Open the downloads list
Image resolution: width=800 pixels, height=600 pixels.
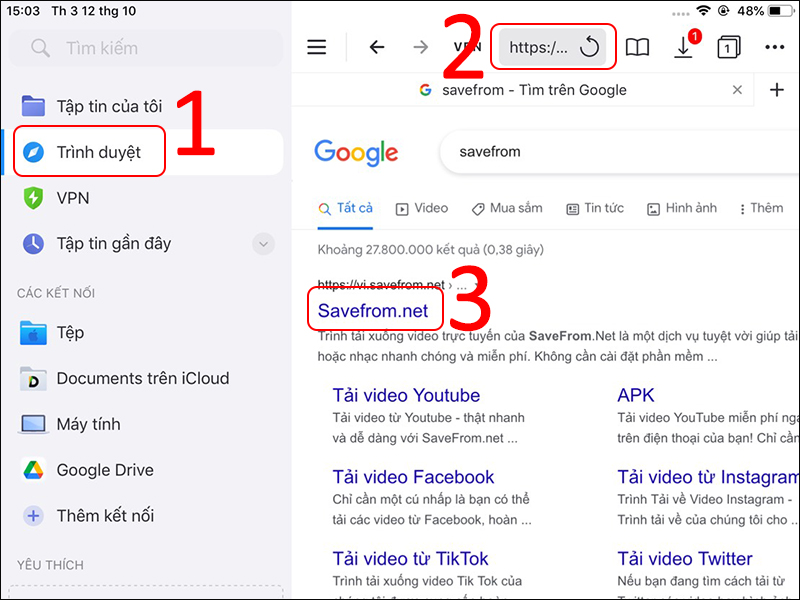click(x=684, y=47)
